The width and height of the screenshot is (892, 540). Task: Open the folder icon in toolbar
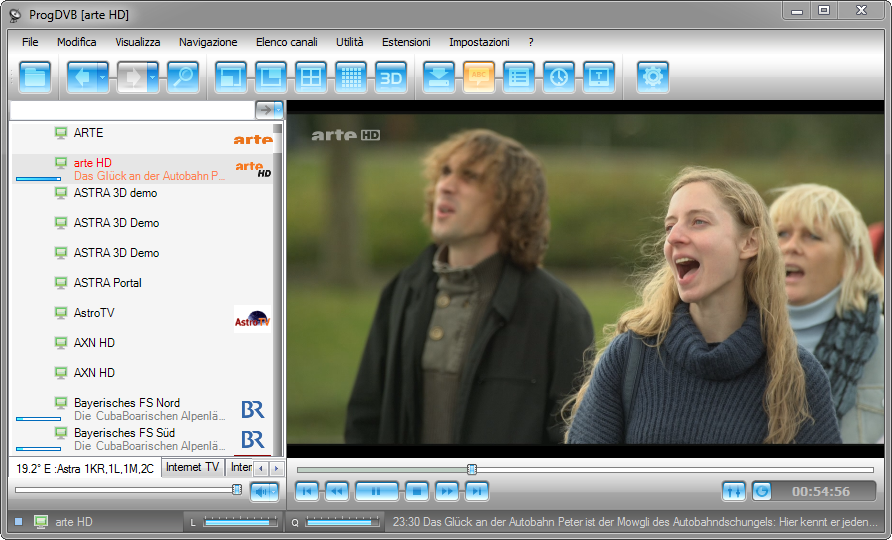click(35, 77)
